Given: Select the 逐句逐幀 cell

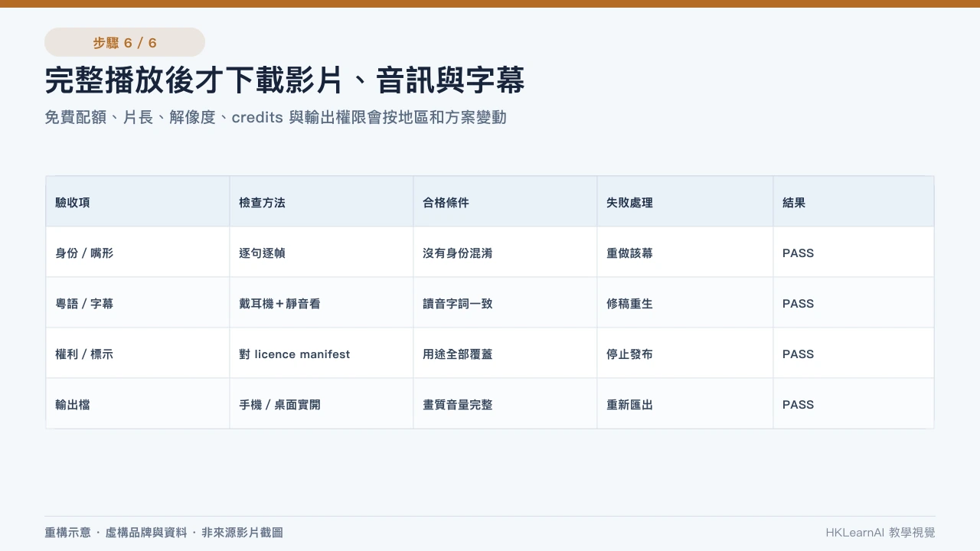Looking at the screenshot, I should pos(322,253).
